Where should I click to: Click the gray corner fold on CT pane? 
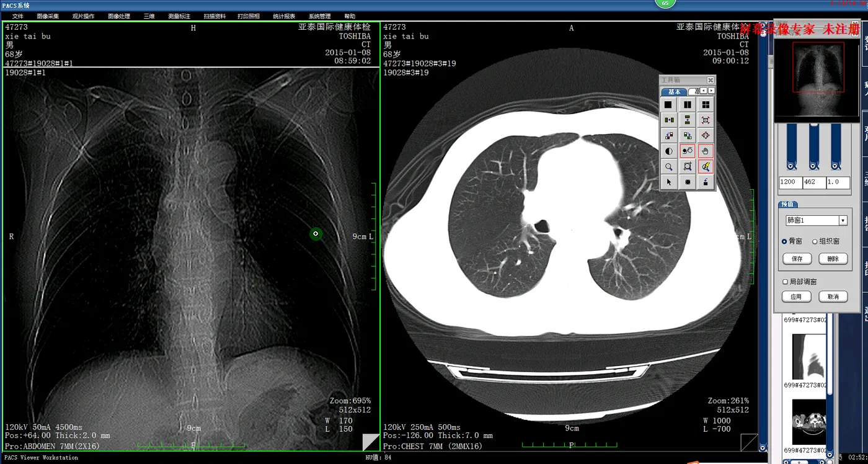point(751,442)
